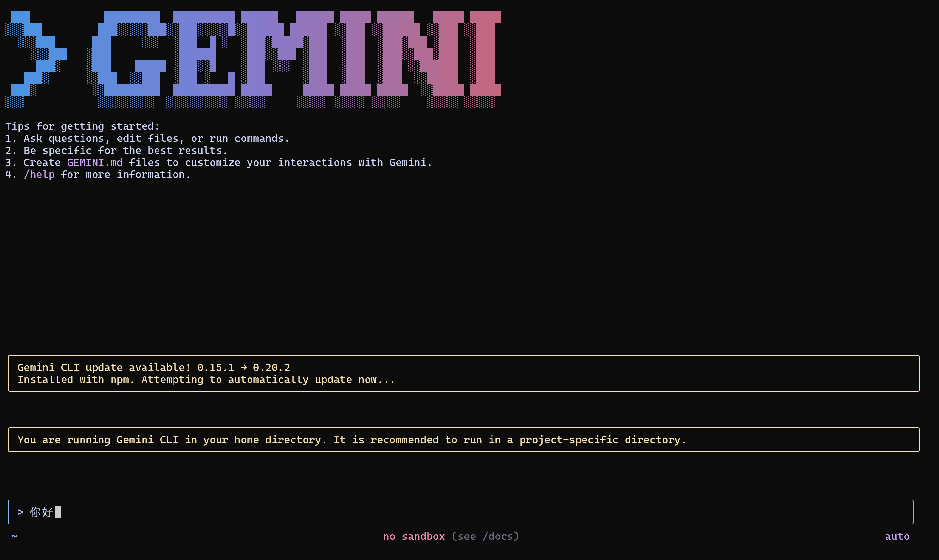
Task: Click the Installed with npm update line
Action: [206, 380]
